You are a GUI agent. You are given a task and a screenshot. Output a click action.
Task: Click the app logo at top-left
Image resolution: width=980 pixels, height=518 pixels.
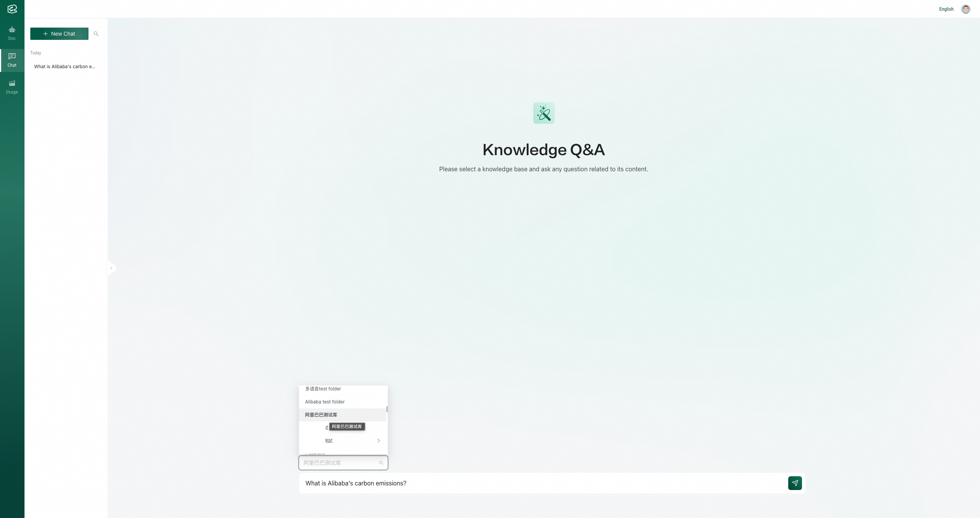pos(12,9)
